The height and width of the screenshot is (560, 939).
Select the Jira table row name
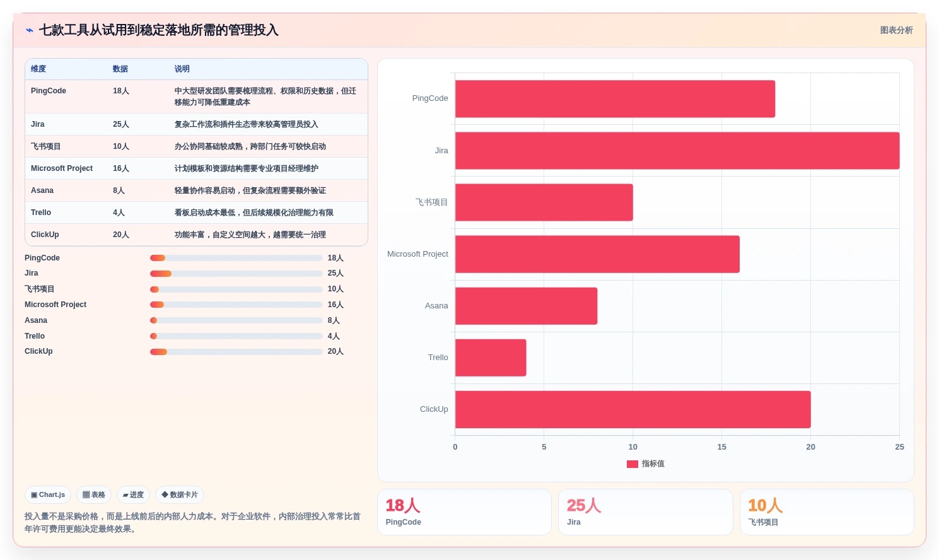click(38, 124)
